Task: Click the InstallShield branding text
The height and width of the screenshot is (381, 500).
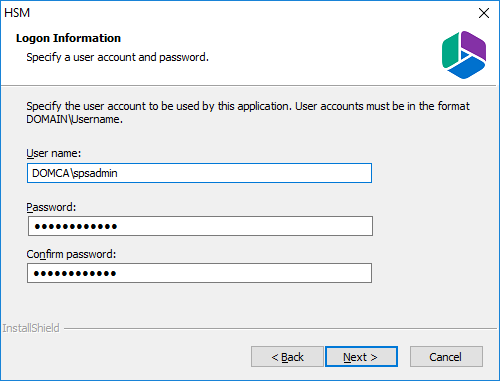Action: (x=31, y=328)
